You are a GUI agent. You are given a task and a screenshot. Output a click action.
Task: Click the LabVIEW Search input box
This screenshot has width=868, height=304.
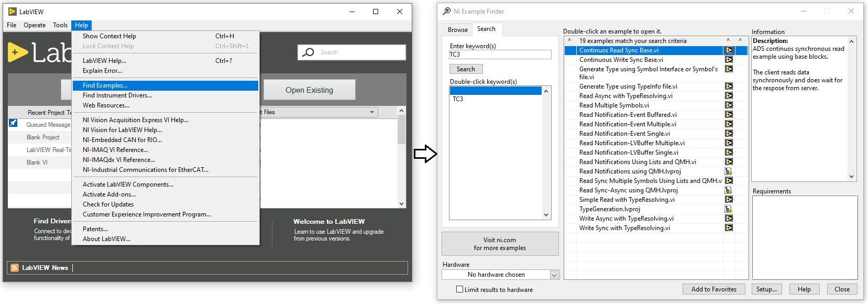[351, 52]
